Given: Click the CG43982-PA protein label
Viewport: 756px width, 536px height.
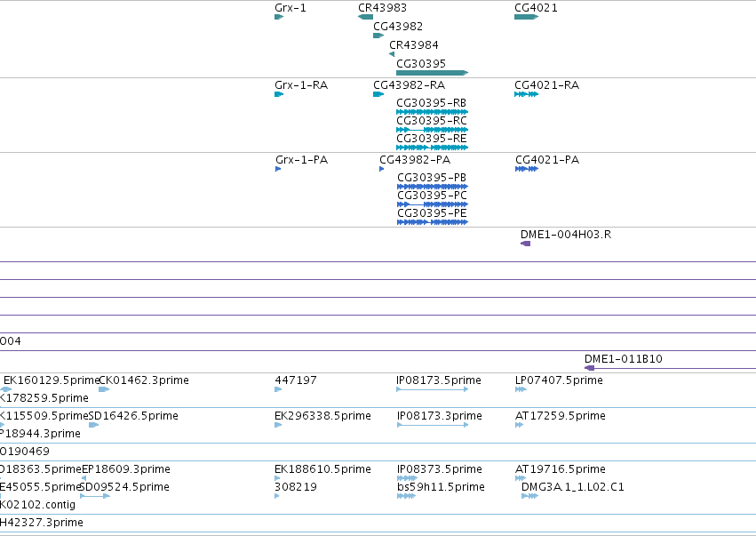Looking at the screenshot, I should [x=415, y=160].
